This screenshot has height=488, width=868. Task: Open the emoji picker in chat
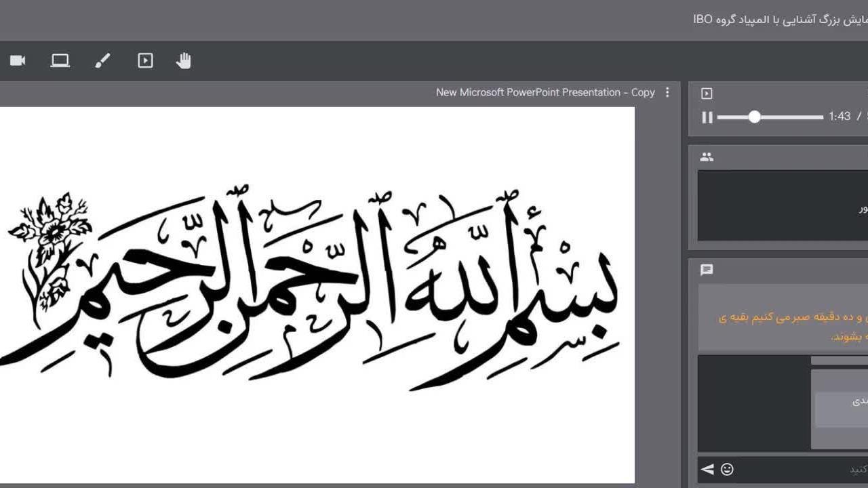coord(727,469)
